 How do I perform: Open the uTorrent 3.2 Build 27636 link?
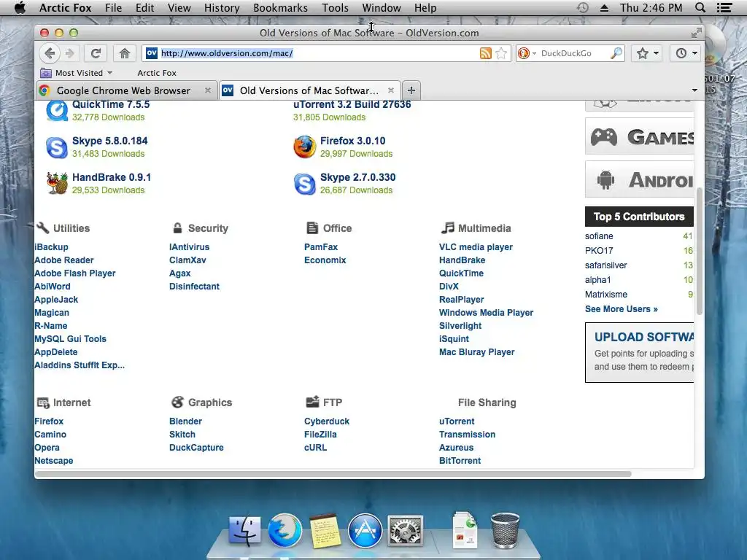click(352, 104)
